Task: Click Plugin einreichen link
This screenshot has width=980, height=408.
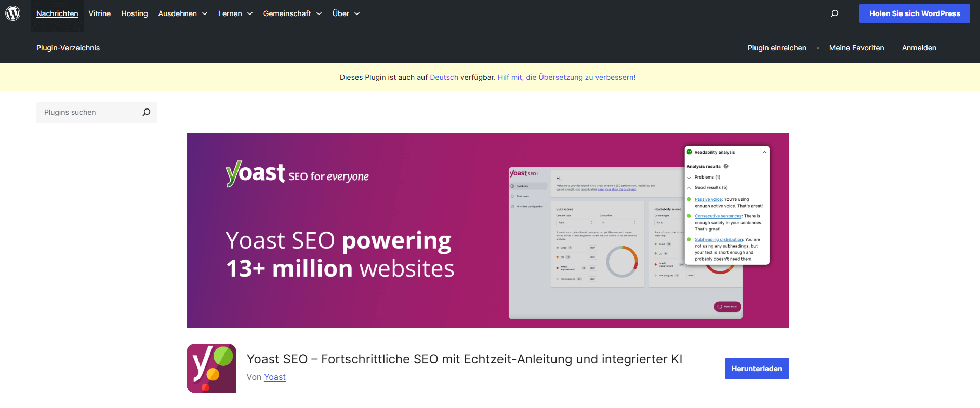Action: pyautogui.click(x=777, y=48)
